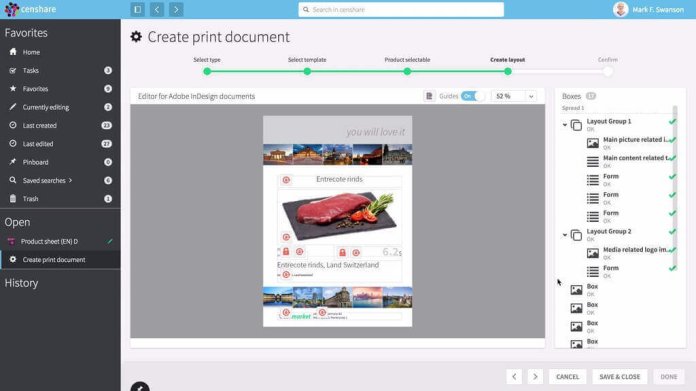This screenshot has height=391, width=696.
Task: Click market logo in layout footer
Action: click(301, 316)
